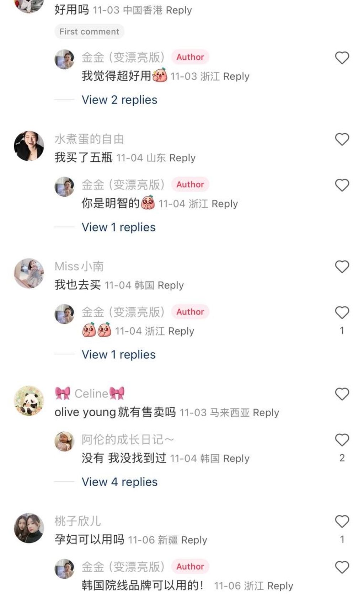Reply to 好用吗 comment from 中国香港
Viewport: 364px width, 610px height.
click(x=179, y=10)
